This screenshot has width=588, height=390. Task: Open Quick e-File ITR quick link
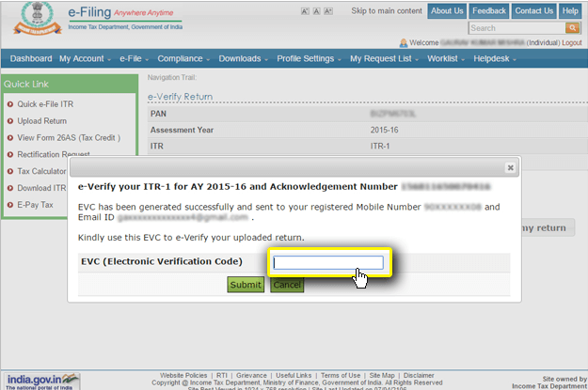[x=47, y=104]
